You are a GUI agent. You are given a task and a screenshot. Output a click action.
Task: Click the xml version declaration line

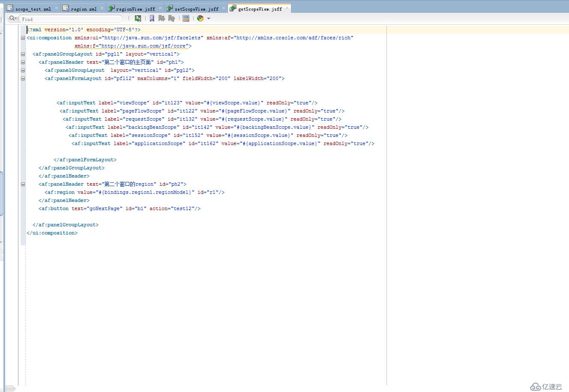(x=84, y=30)
